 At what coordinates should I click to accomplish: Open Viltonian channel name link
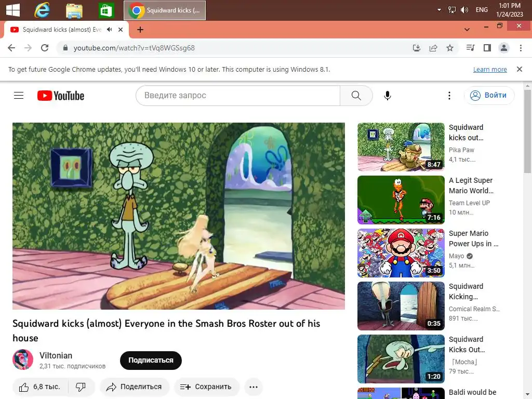56,355
